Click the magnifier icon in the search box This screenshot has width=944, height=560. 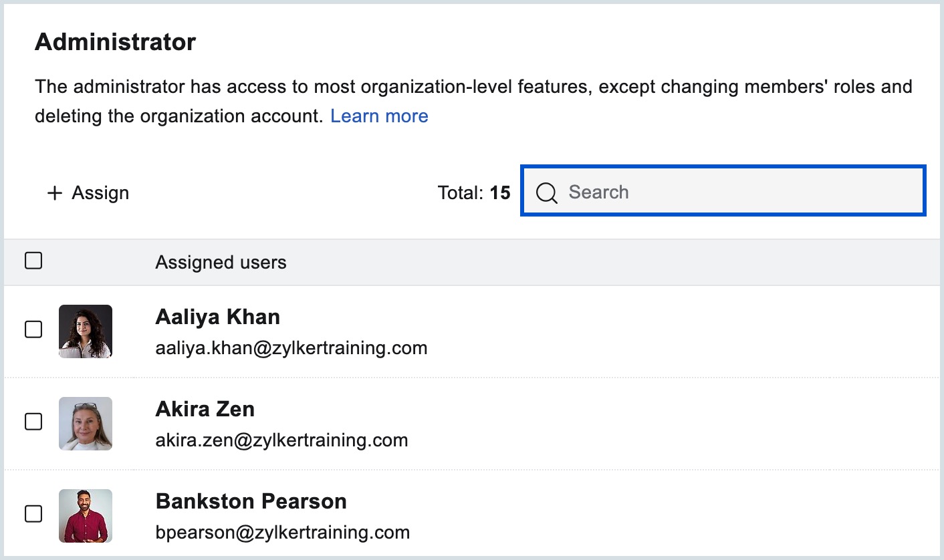pos(546,193)
